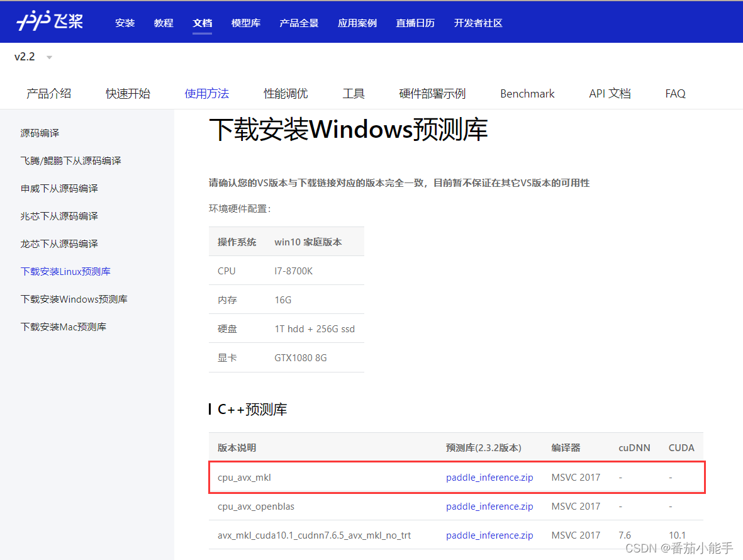The image size is (743, 560).
Task: Click the 环境硬件配置 label
Action: [240, 209]
